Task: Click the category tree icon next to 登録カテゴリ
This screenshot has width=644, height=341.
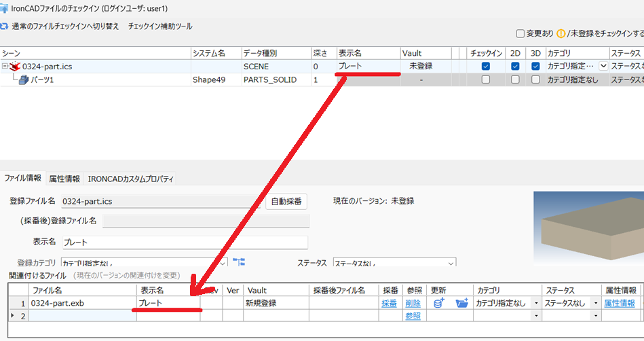Action: pos(239,262)
